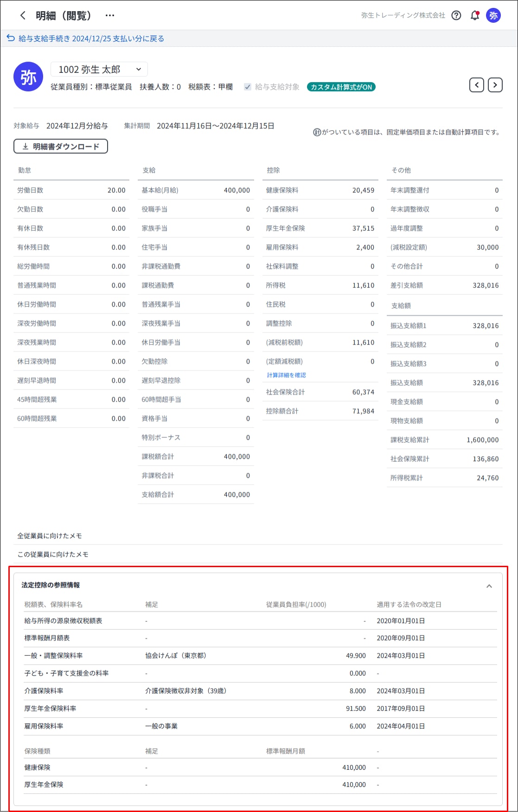Open the help question mark icon
The width and height of the screenshot is (518, 812).
point(456,16)
